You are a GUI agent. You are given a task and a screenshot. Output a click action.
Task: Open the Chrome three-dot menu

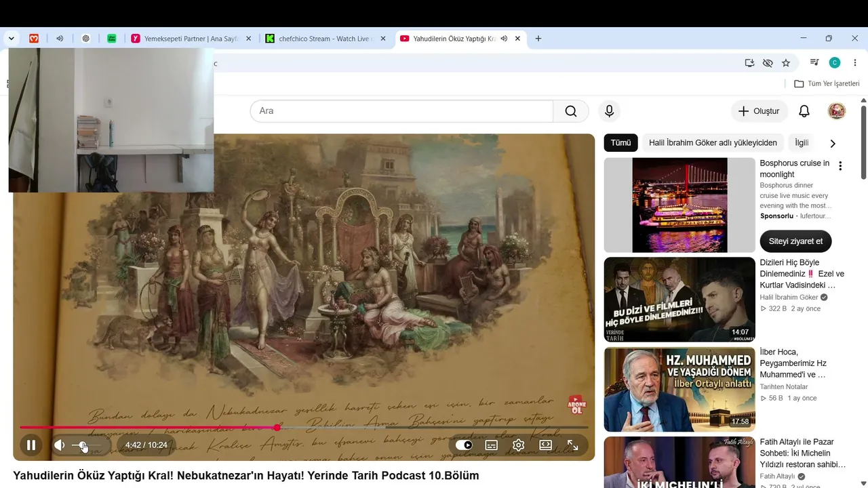click(x=854, y=63)
